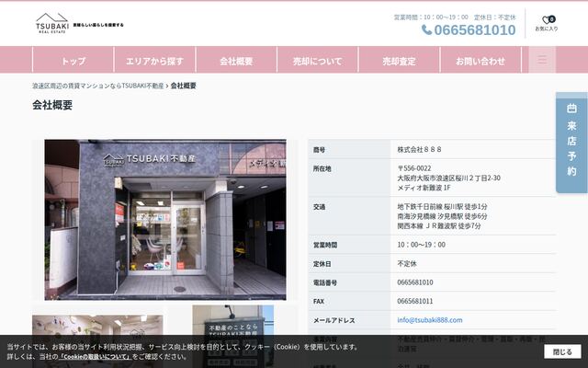The width and height of the screenshot is (588, 368).
Task: Click the TSUBAKI Real Estate logo
Action: 52,23
